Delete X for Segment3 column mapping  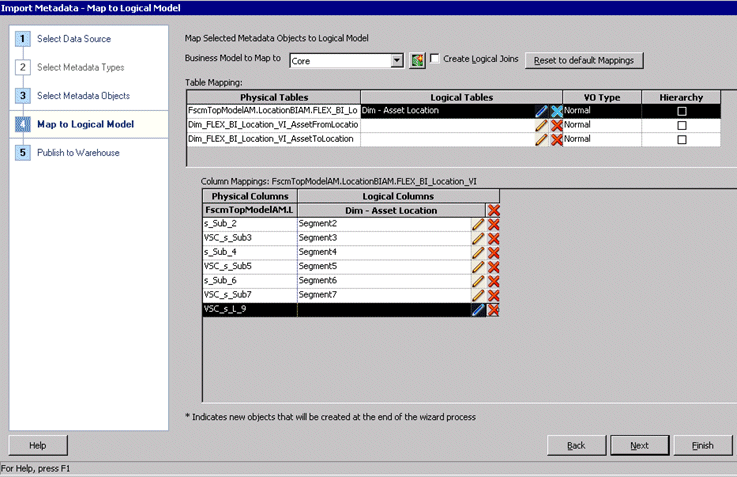click(x=494, y=238)
